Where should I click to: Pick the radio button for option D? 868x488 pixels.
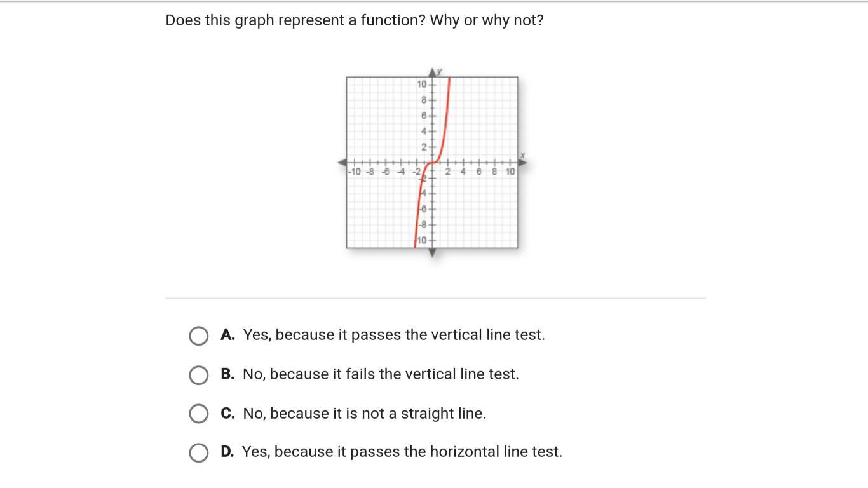click(198, 452)
